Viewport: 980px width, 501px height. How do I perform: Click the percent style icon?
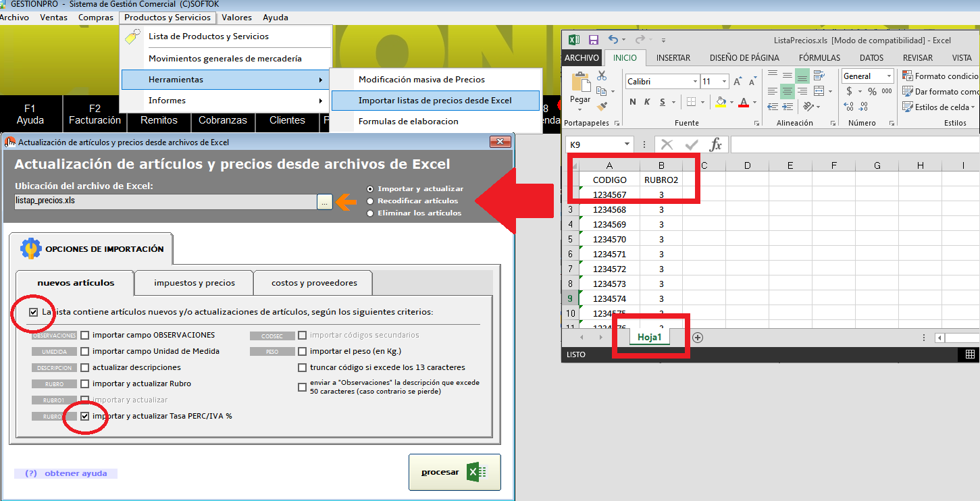872,91
